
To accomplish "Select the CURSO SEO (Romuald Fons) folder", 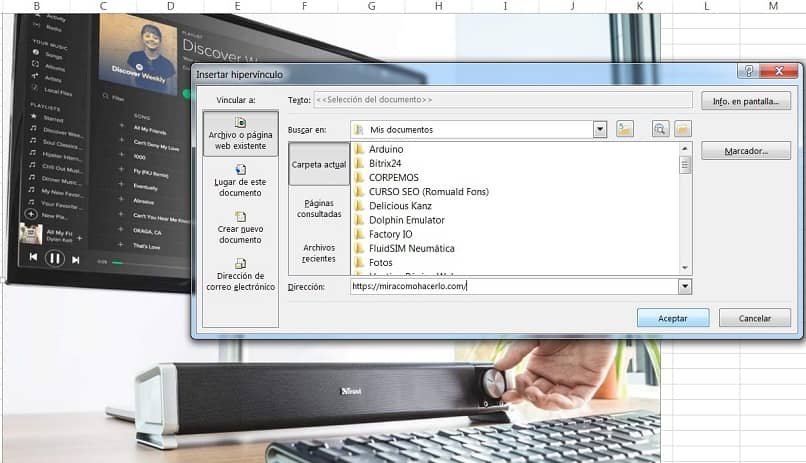I will 429,192.
